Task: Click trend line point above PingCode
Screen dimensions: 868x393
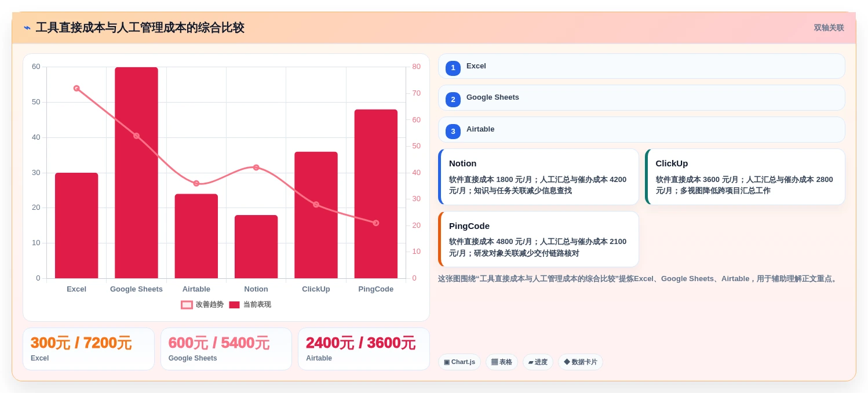Action: [x=376, y=223]
